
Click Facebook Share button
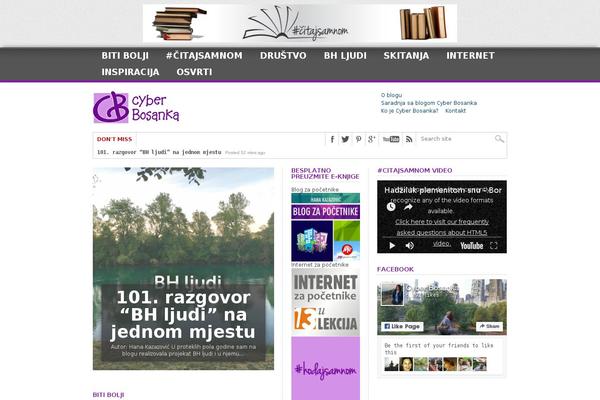(x=489, y=327)
